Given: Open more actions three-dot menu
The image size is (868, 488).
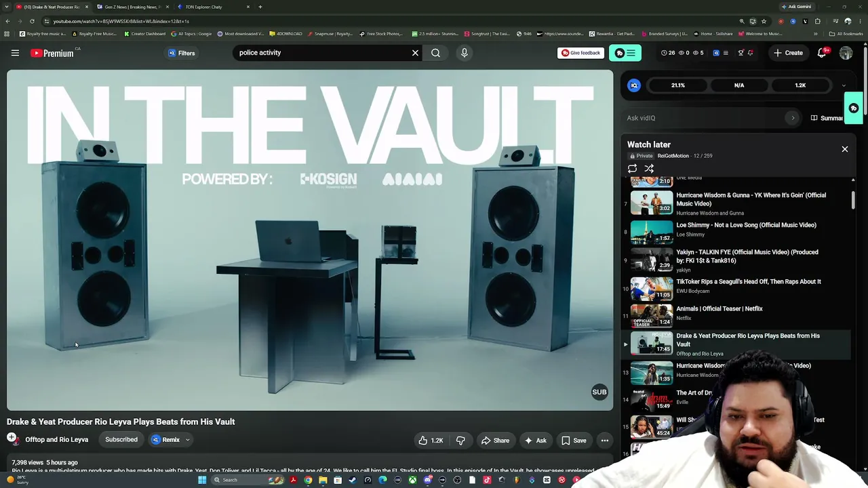Looking at the screenshot, I should (605, 441).
